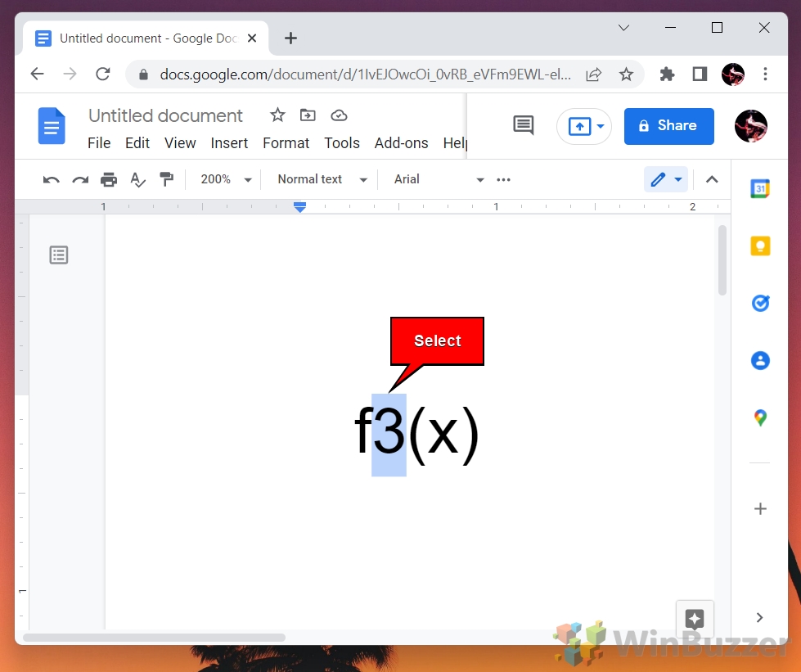Check cloud save status icon
The width and height of the screenshot is (801, 672).
pos(339,115)
